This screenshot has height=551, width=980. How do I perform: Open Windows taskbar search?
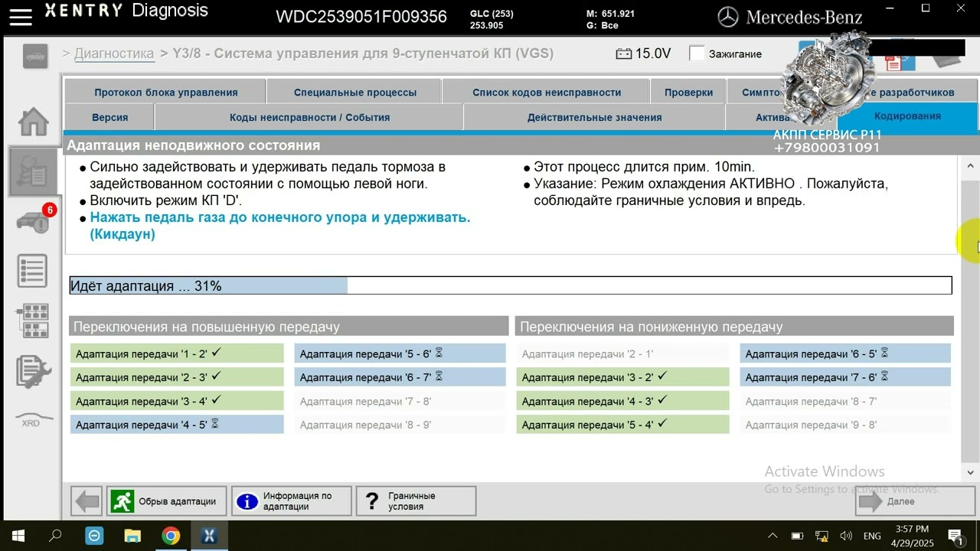pos(55,536)
